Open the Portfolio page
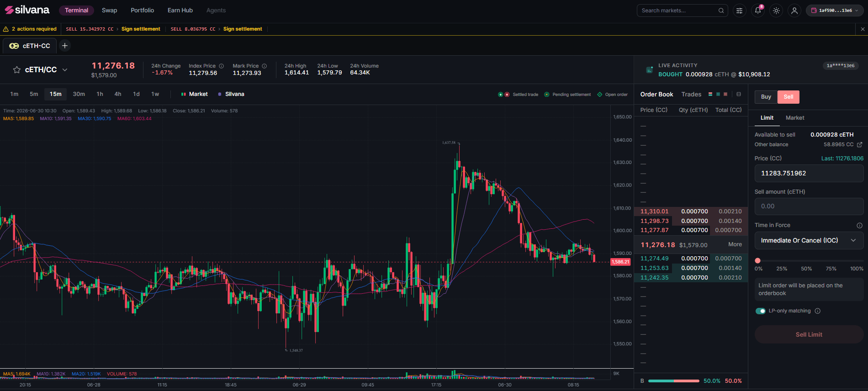 (143, 11)
